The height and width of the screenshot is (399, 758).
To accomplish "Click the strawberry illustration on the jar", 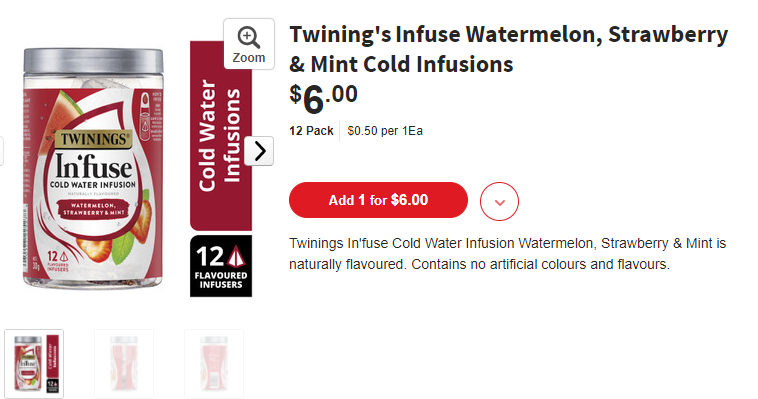I will [142, 223].
